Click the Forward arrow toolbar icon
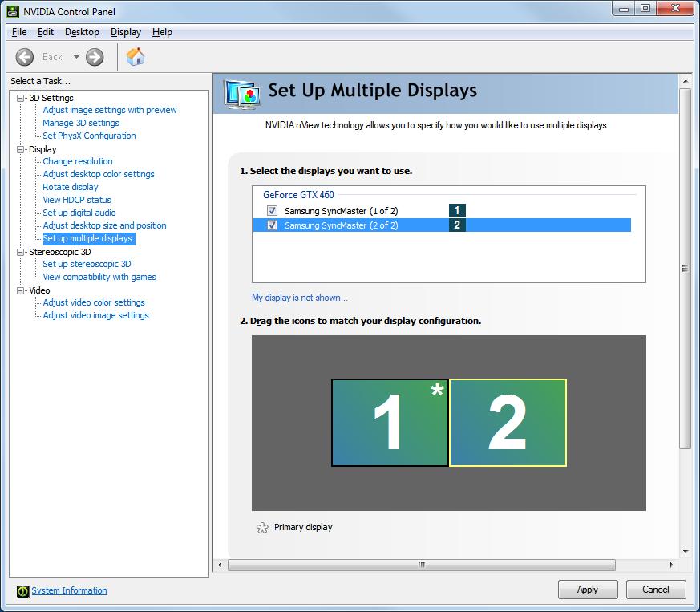Viewport: 700px width, 612px height. pyautogui.click(x=95, y=57)
